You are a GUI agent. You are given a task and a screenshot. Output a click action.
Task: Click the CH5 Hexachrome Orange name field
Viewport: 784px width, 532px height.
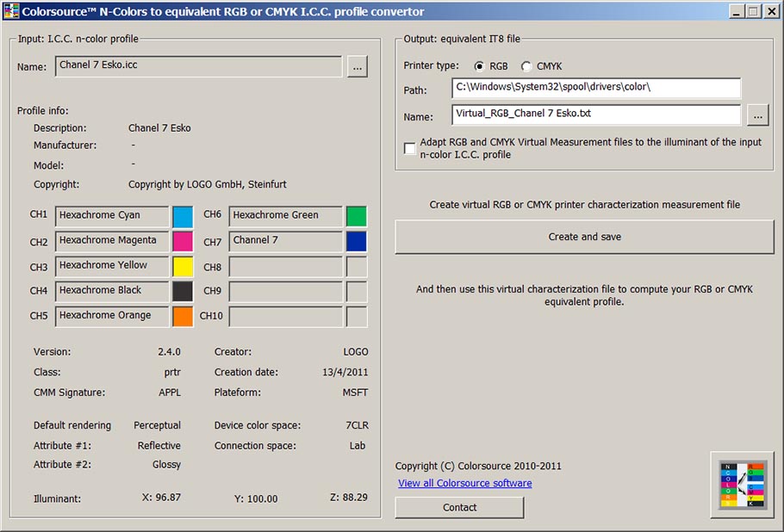112,317
